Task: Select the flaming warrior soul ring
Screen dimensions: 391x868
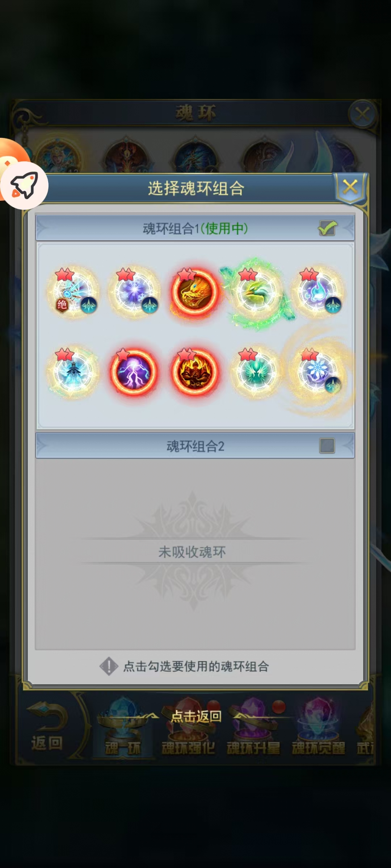Action: [195, 372]
